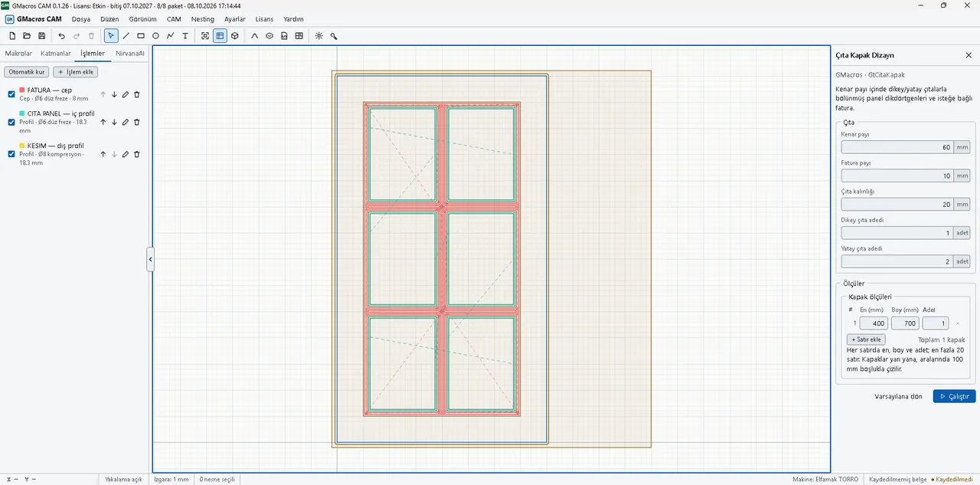Click Varsayılana dön to reset defaults

point(898,396)
